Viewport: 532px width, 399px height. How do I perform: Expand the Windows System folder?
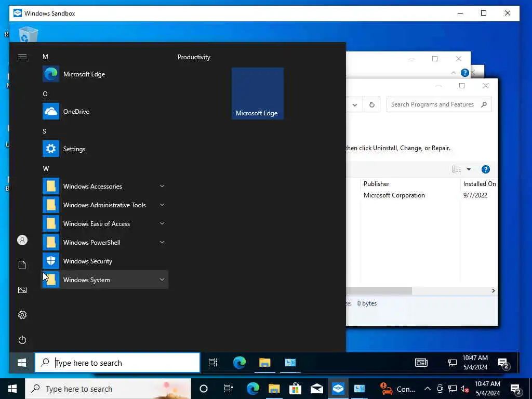104,280
